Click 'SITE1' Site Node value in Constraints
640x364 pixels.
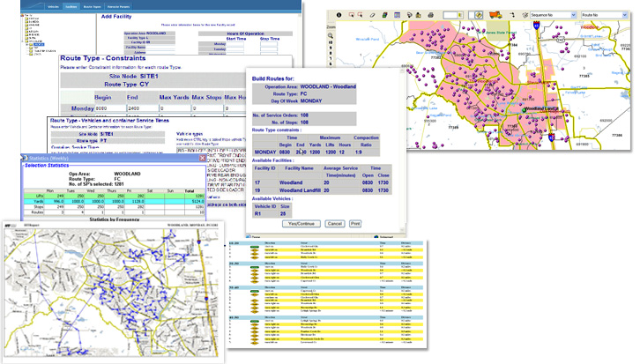(149, 77)
